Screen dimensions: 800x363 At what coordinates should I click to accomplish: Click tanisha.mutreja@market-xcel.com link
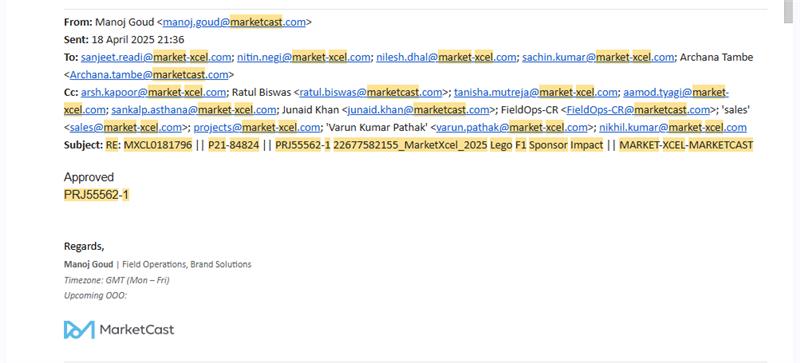536,92
